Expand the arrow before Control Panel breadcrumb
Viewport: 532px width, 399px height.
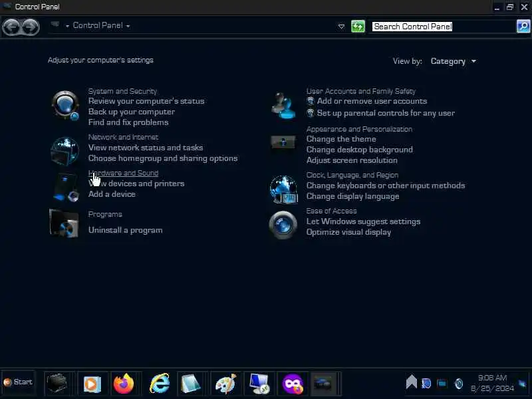pos(67,26)
